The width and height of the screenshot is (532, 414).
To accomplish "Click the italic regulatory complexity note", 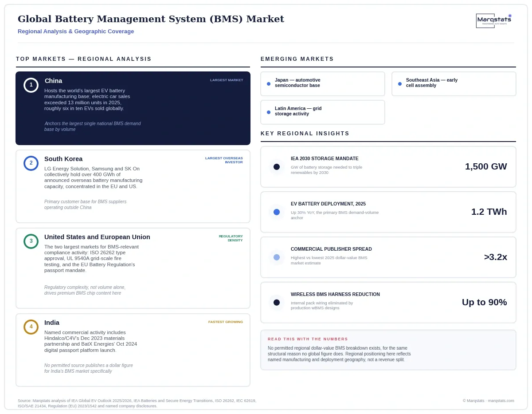I will click(x=85, y=290).
